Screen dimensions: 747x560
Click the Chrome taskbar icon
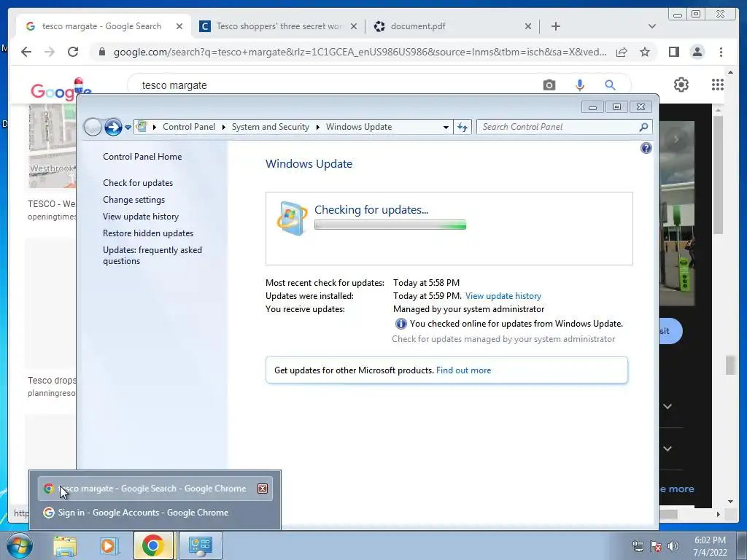153,545
